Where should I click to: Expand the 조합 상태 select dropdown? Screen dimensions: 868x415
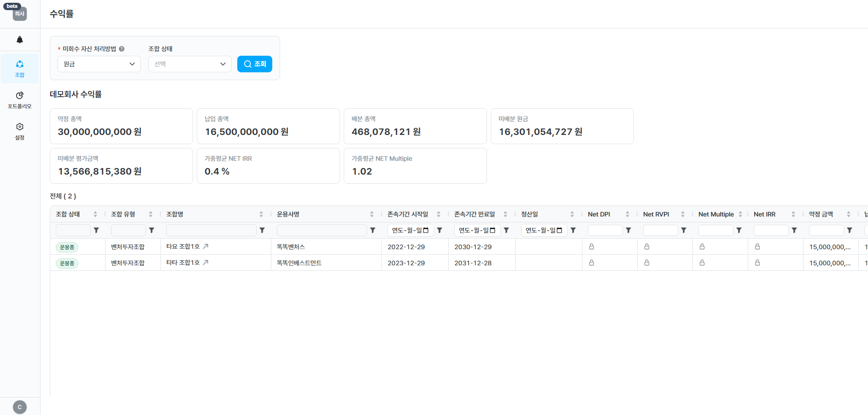click(190, 64)
